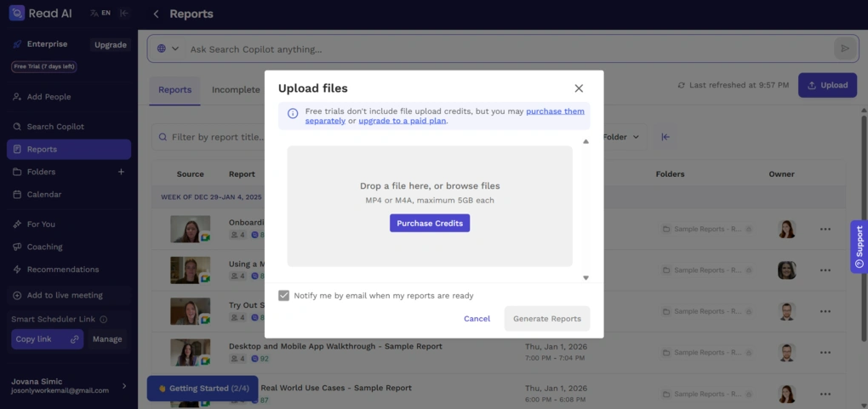Click Sample Reports folder tag in Onboarding row
The width and height of the screenshot is (868, 409).
(705, 229)
